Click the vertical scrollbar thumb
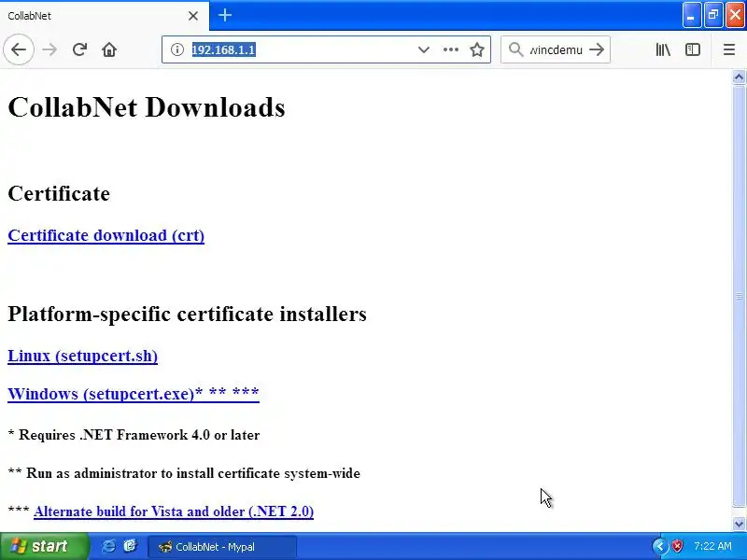The width and height of the screenshot is (747, 560). point(739,296)
